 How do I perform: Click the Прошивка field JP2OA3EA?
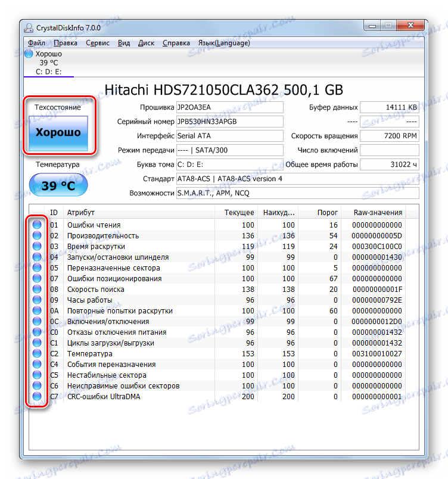tap(229, 107)
